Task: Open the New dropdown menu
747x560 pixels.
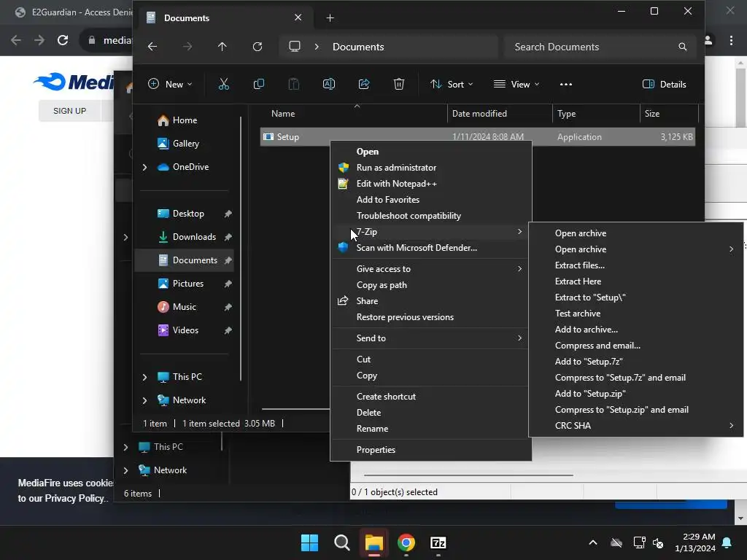Action: tap(170, 85)
